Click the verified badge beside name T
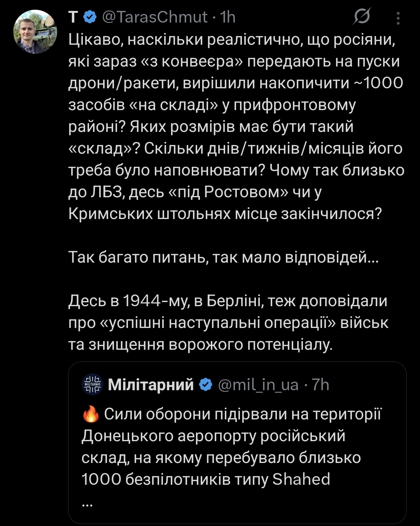Screen dimensions: 420x526 (x=90, y=17)
